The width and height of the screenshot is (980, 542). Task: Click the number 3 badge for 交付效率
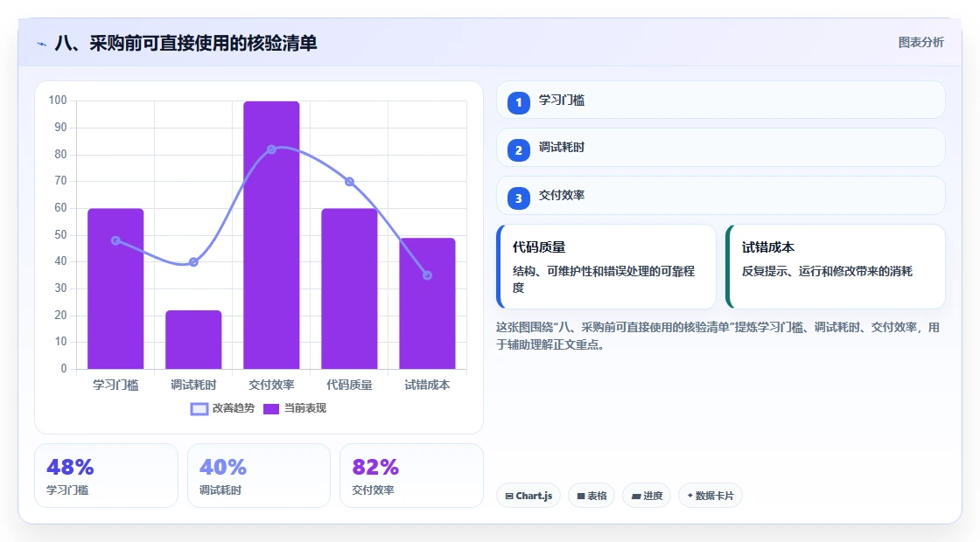519,198
